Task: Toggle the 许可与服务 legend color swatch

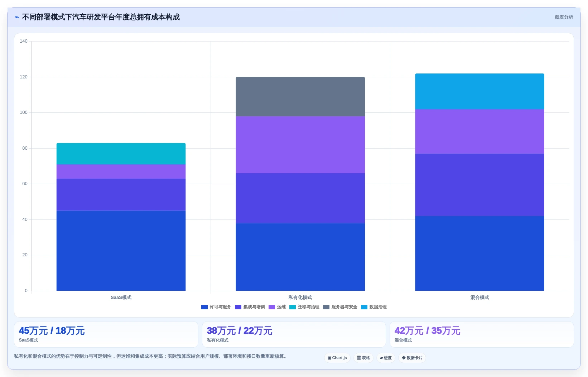Action: [x=204, y=307]
